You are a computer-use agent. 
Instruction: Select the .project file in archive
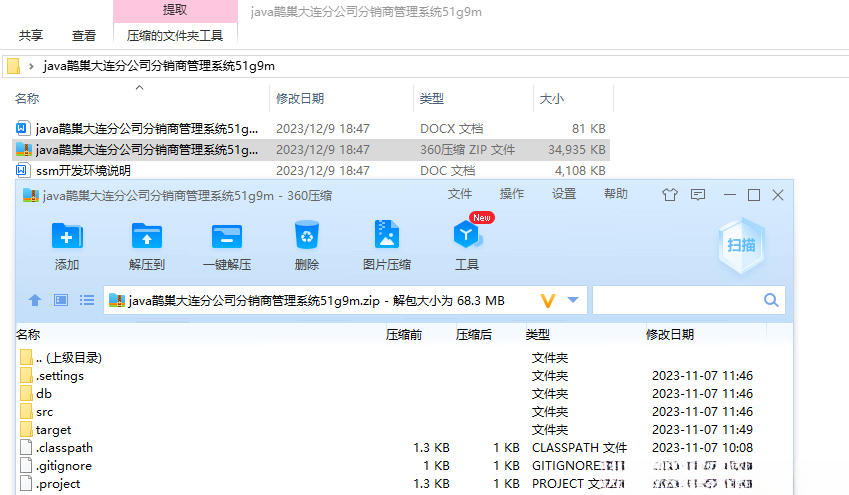(58, 484)
